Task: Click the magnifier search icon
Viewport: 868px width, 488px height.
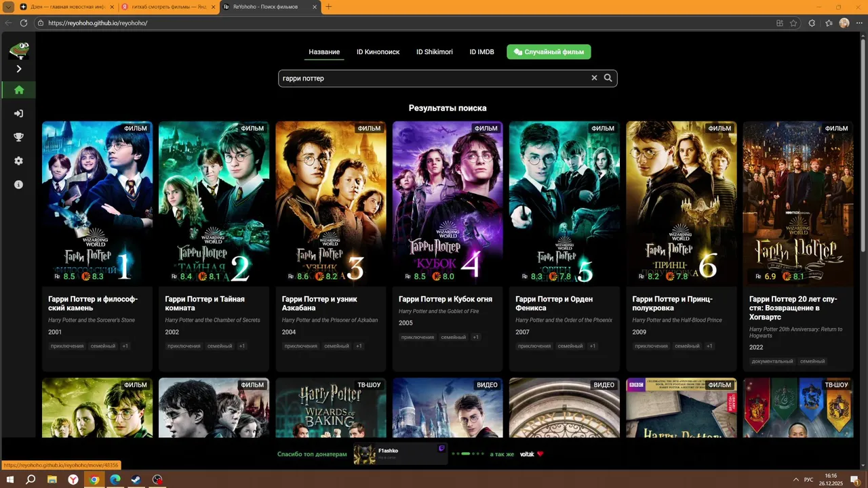Action: (608, 78)
